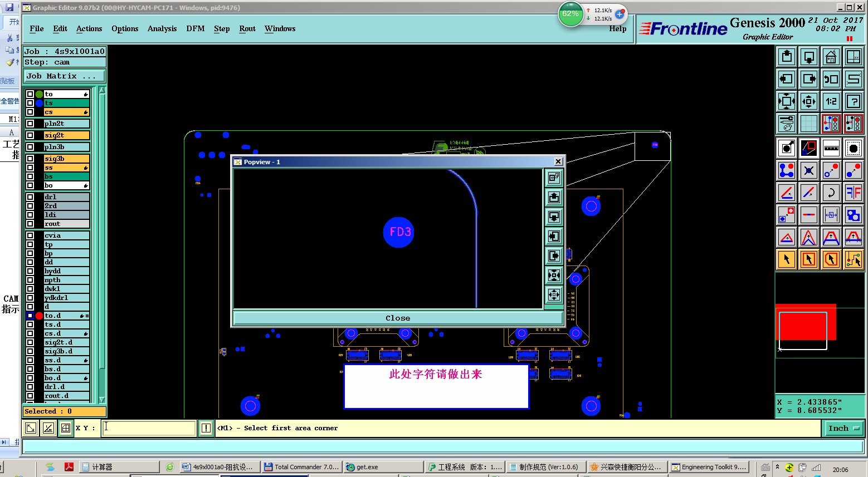Screen dimensions: 868x477
Task: Click the blue color circle of layer ts
Action: click(x=40, y=103)
